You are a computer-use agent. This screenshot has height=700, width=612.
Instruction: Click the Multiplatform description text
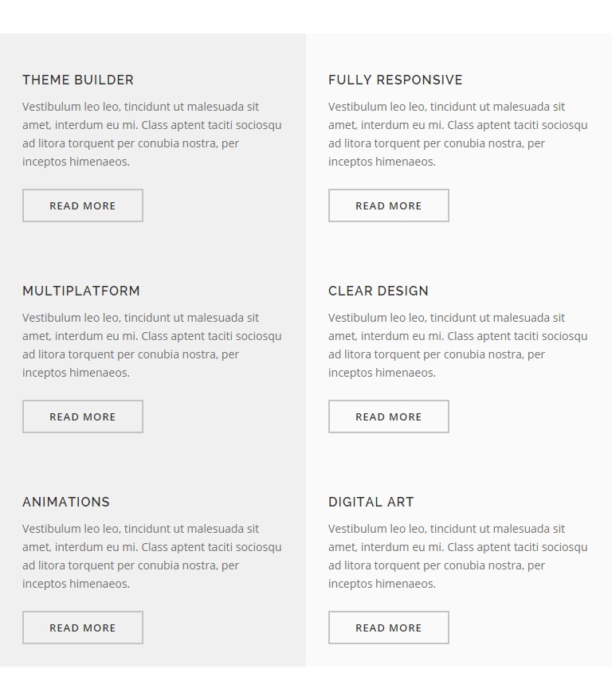click(152, 345)
